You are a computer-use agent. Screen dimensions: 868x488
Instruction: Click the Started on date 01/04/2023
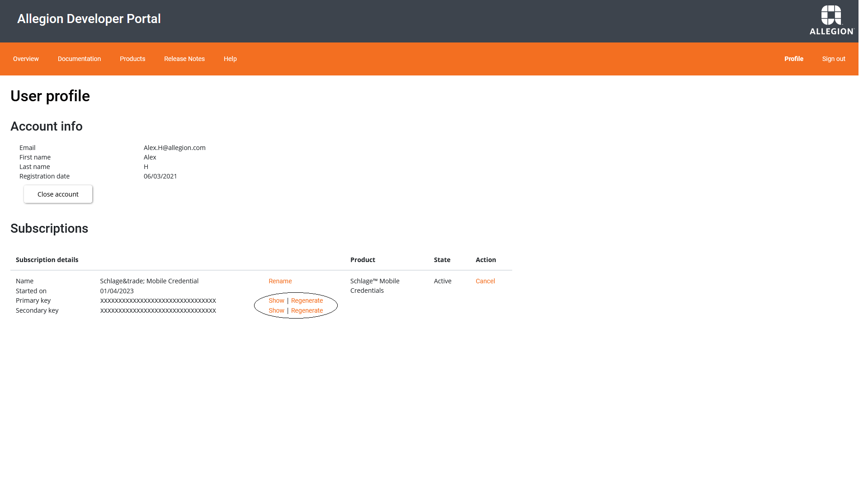[117, 291]
